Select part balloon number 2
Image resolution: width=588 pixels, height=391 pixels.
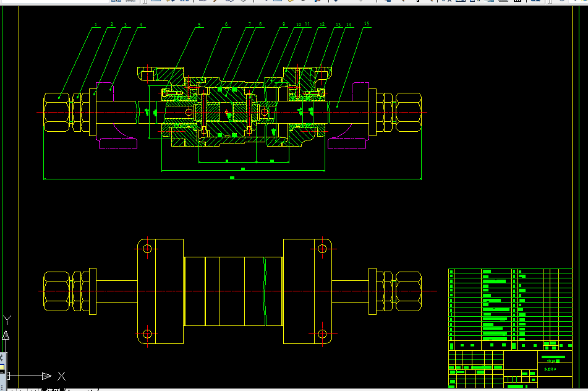pos(112,24)
